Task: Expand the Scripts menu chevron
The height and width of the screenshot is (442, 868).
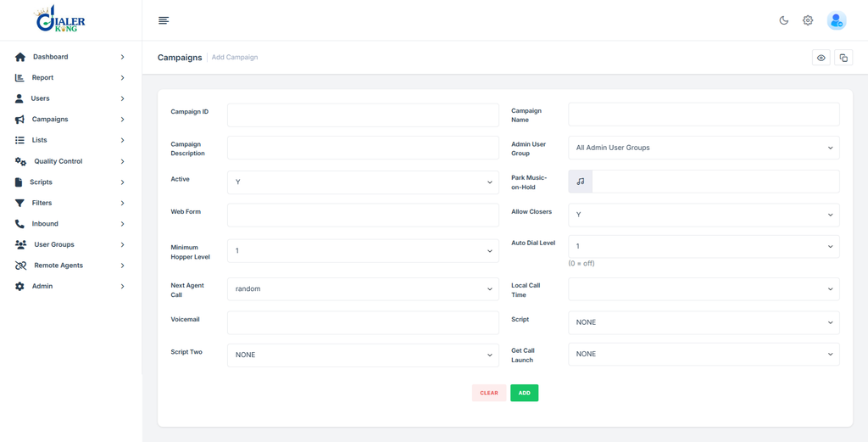Action: (x=122, y=182)
